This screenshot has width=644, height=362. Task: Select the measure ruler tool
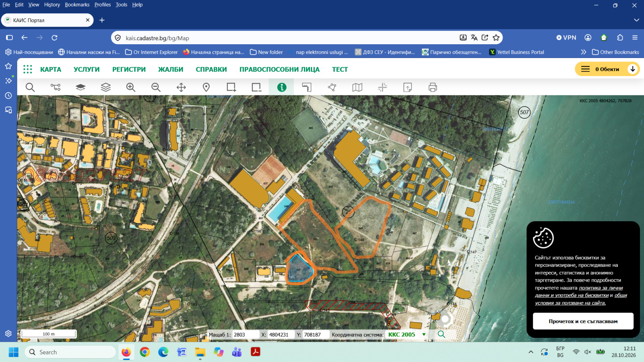307,87
